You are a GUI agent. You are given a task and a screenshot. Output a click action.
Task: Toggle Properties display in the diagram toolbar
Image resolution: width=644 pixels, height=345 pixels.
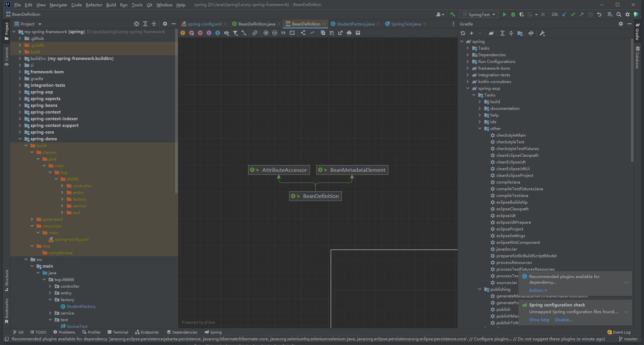(209, 33)
